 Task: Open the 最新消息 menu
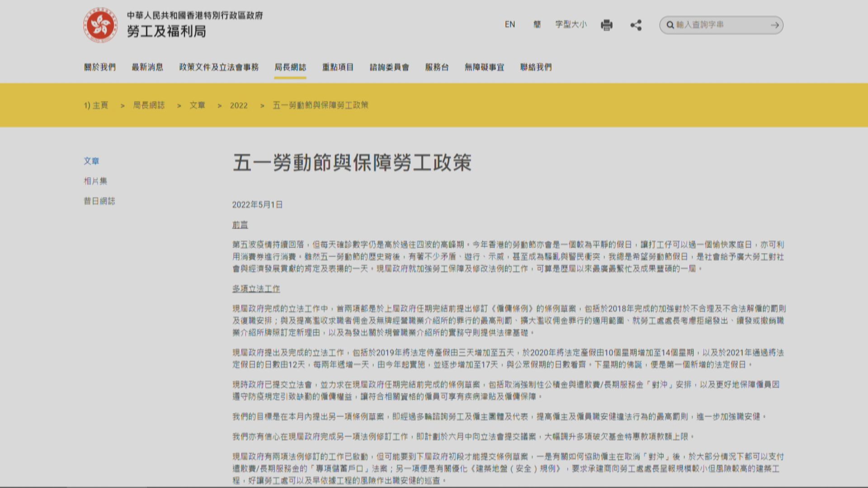(148, 67)
